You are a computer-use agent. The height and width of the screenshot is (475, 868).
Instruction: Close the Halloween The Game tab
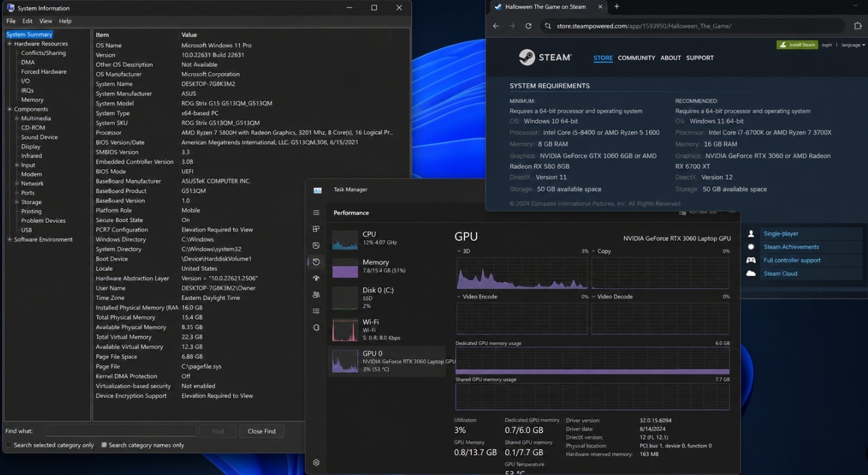coord(600,7)
